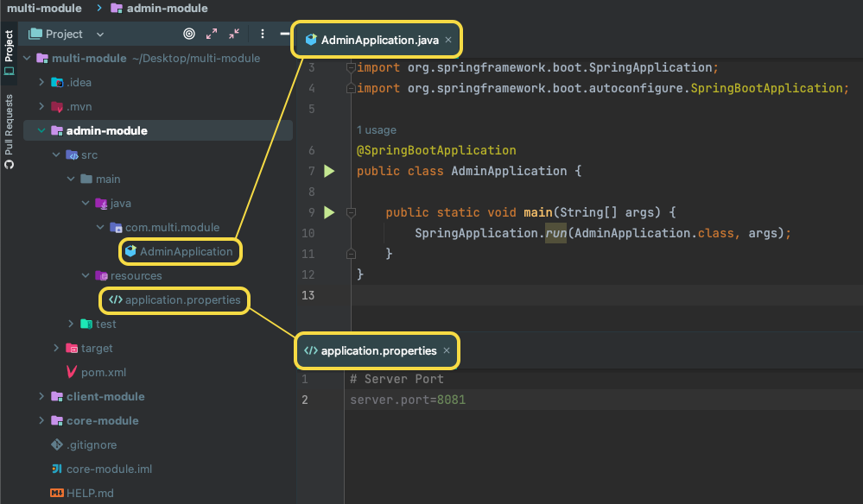Hide the Project tool window with minus icon

click(x=284, y=34)
